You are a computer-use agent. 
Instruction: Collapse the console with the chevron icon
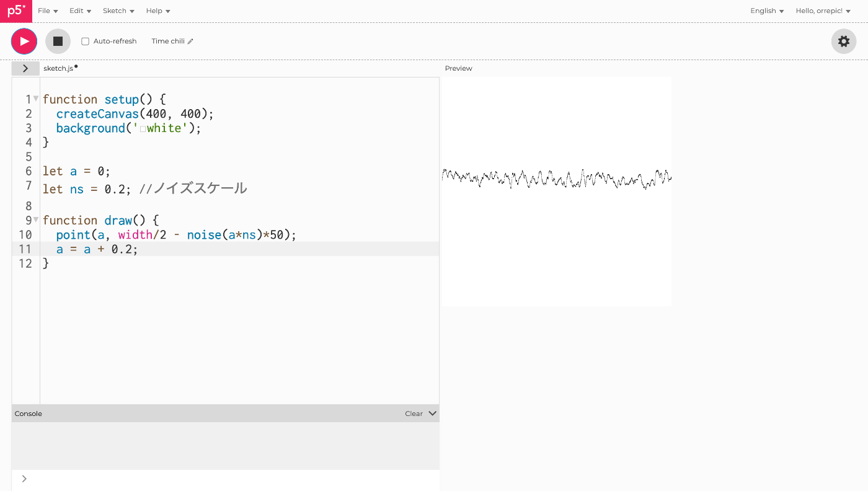[x=432, y=414]
